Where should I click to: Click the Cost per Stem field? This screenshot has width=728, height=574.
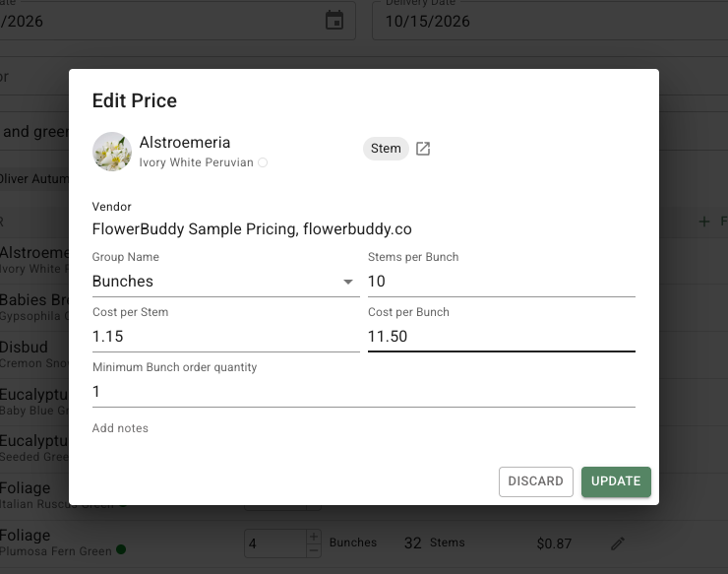225,337
